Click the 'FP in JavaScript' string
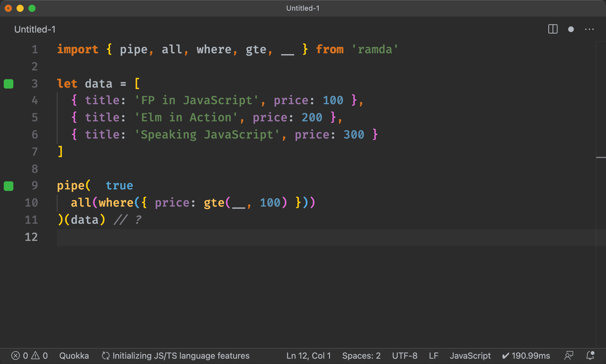 click(x=196, y=100)
